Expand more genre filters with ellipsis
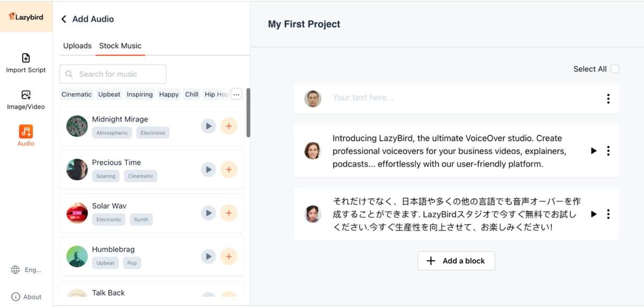Screen dimensions: 644x308 click(x=236, y=95)
